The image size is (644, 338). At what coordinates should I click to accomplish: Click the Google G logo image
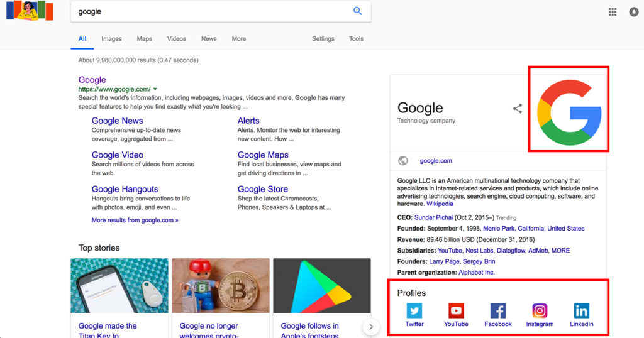pos(569,112)
